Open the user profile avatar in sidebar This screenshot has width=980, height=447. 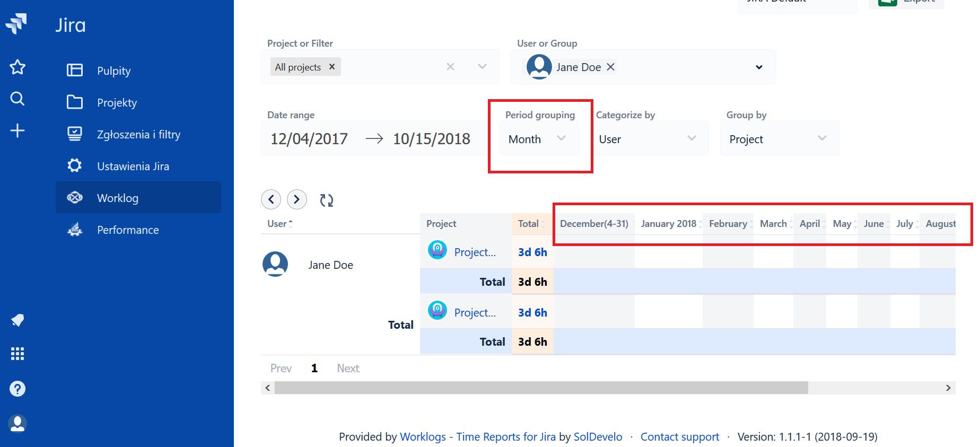click(17, 423)
